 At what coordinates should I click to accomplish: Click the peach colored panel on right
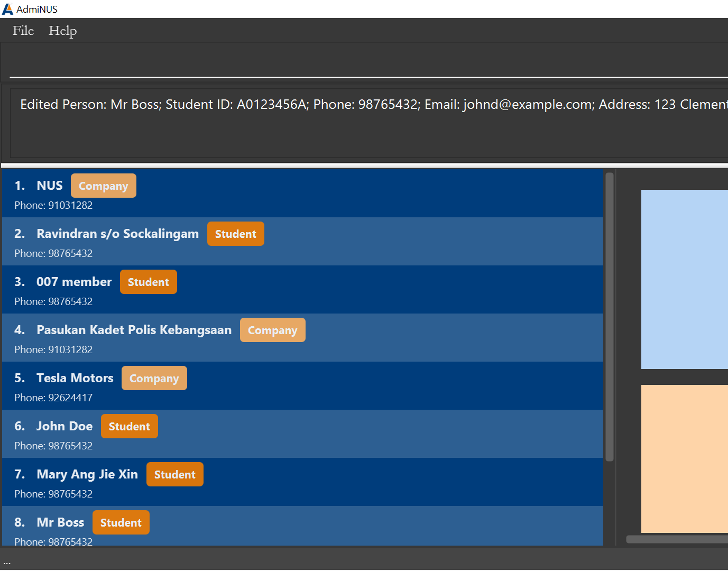click(685, 459)
